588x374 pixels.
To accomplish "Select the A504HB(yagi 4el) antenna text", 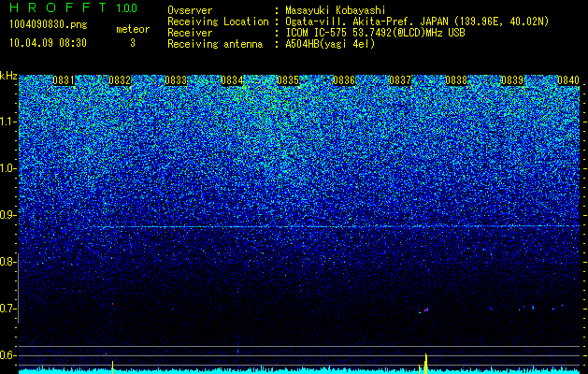I will coord(330,44).
